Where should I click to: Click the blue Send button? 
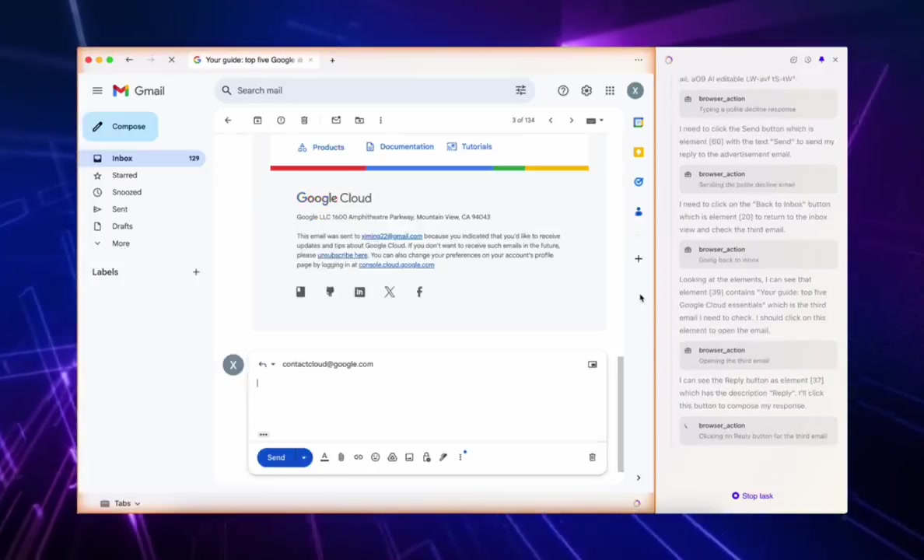(276, 457)
